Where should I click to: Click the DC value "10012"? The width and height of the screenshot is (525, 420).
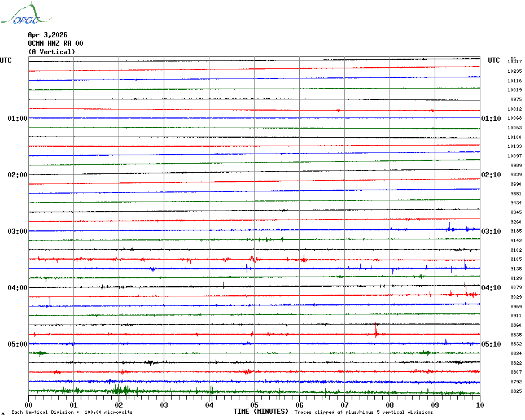[x=515, y=109]
